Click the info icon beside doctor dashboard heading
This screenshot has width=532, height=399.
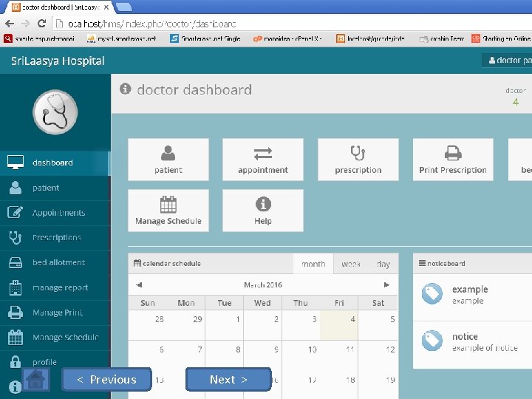(x=125, y=89)
